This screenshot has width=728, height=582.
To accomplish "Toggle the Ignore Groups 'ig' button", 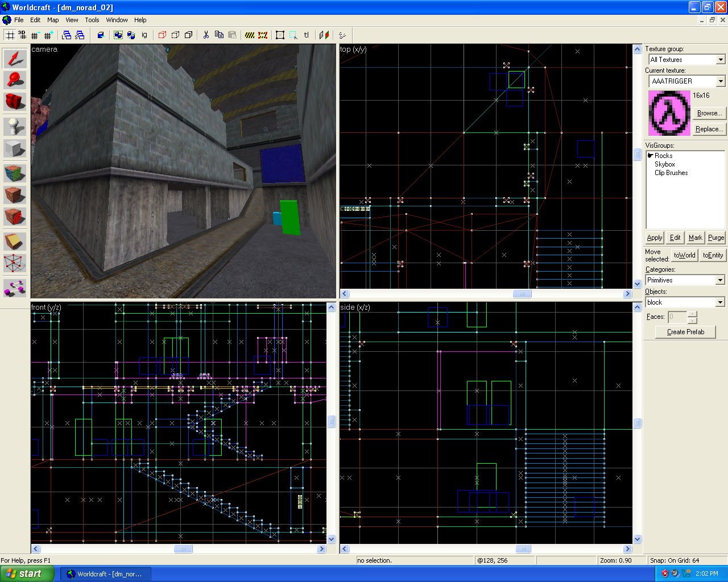I will (144, 35).
